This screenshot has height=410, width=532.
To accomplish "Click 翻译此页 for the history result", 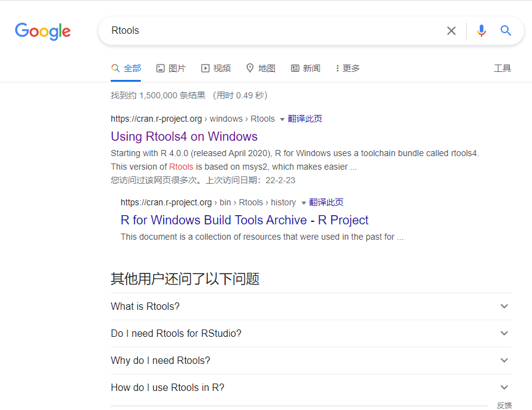I will (x=326, y=202).
